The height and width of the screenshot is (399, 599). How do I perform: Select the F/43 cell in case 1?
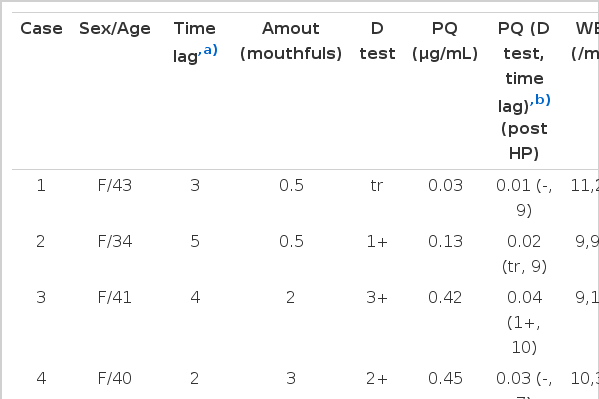click(115, 186)
